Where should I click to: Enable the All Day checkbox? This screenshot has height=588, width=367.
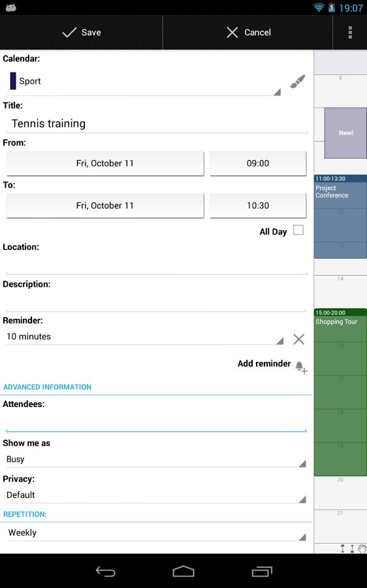coord(298,230)
